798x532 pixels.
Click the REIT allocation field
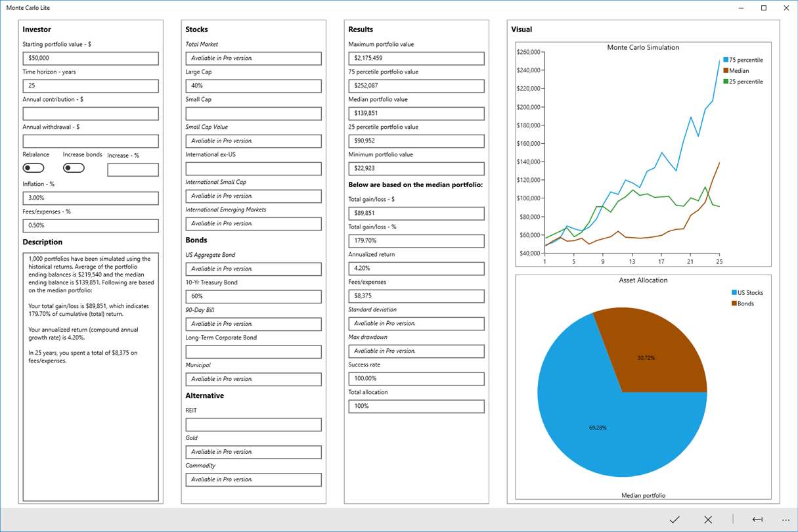point(254,425)
